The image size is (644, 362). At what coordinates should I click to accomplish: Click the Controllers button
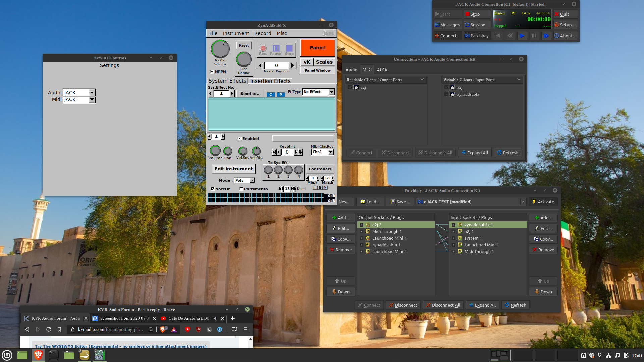[x=320, y=169]
